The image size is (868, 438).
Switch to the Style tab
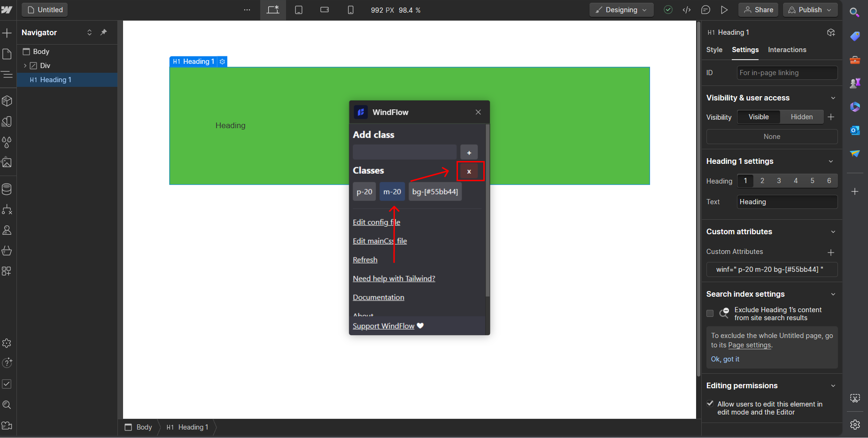(x=714, y=50)
